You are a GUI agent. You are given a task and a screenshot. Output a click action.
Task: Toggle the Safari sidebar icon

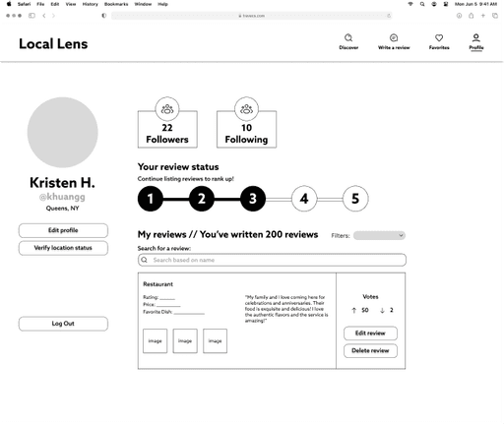pos(31,16)
